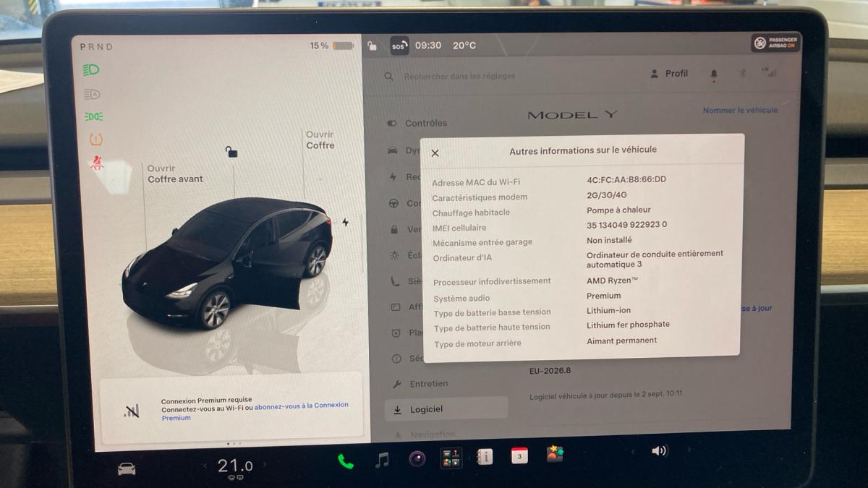
Task: Open car controls via car icon in bottom bar
Action: click(127, 469)
